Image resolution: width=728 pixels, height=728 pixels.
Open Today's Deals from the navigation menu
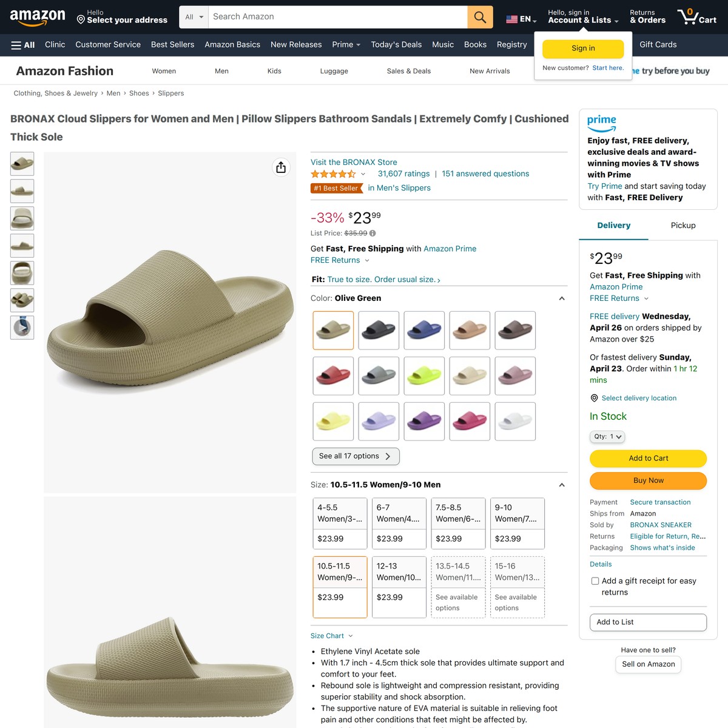(396, 44)
